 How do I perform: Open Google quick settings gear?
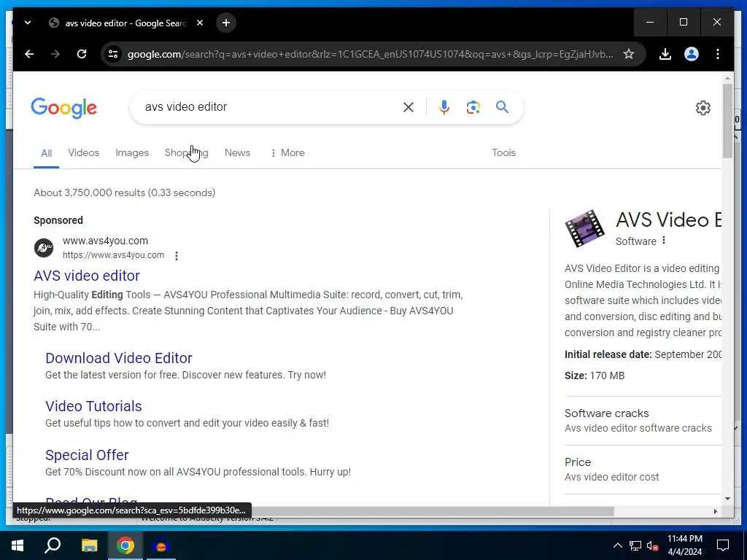[703, 108]
